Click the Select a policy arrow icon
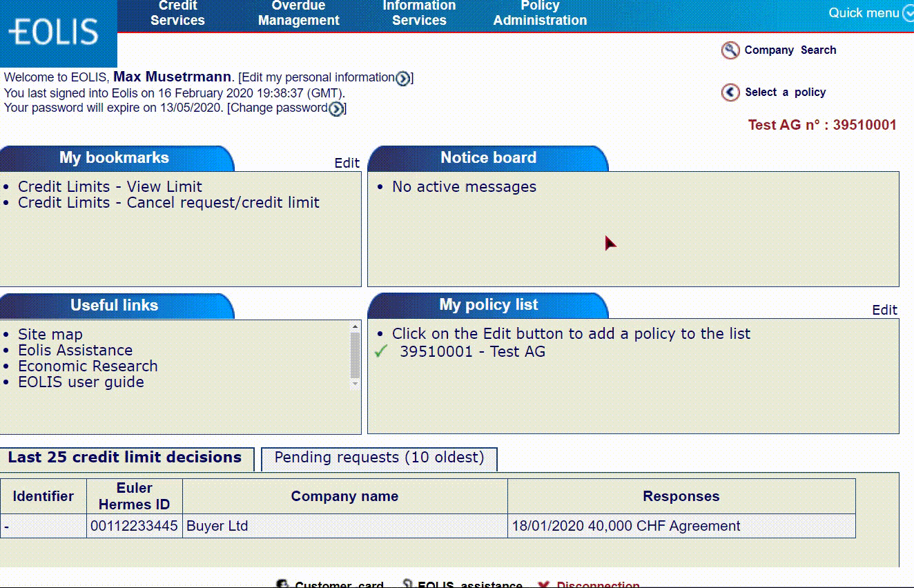This screenshot has width=914, height=588. pyautogui.click(x=730, y=92)
